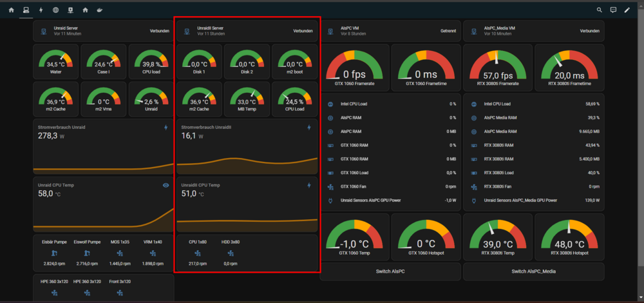This screenshot has height=303, width=644.
Task: Click the 139,0 W GPU Power value
Action: pos(592,200)
